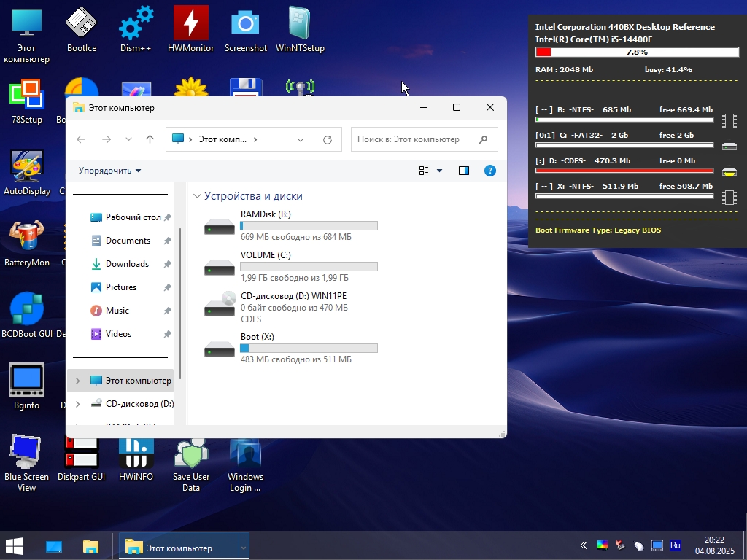Viewport: 747px width, 560px height.
Task: Open the BootIce desktop icon
Action: [x=82, y=29]
